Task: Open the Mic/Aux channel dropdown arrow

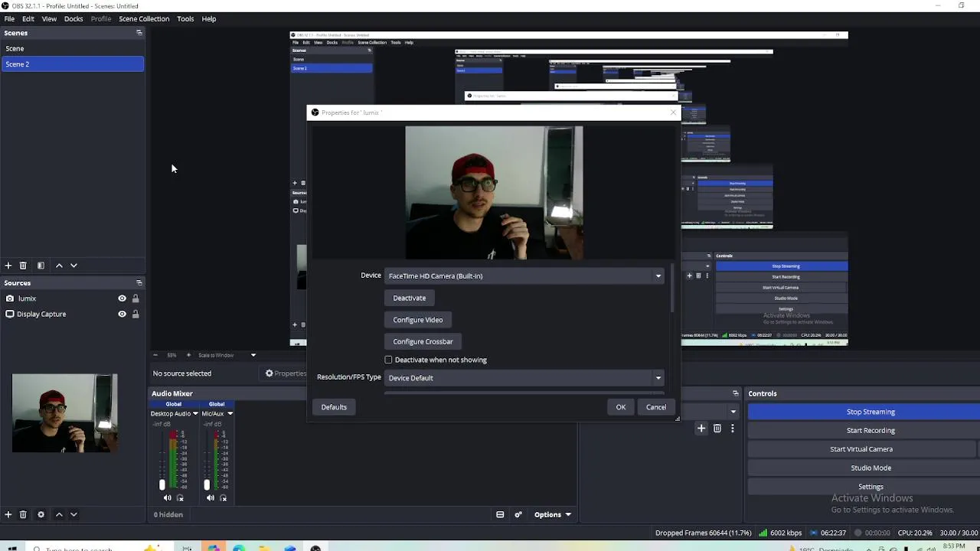Action: click(x=230, y=414)
